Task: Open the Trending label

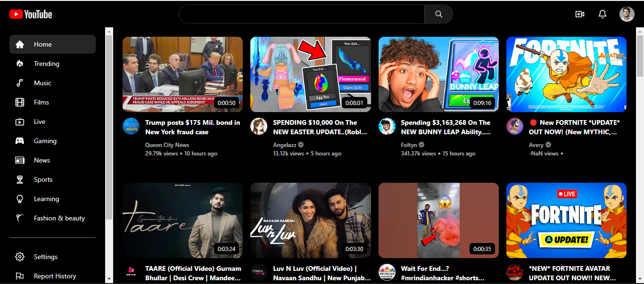Action: click(x=47, y=64)
